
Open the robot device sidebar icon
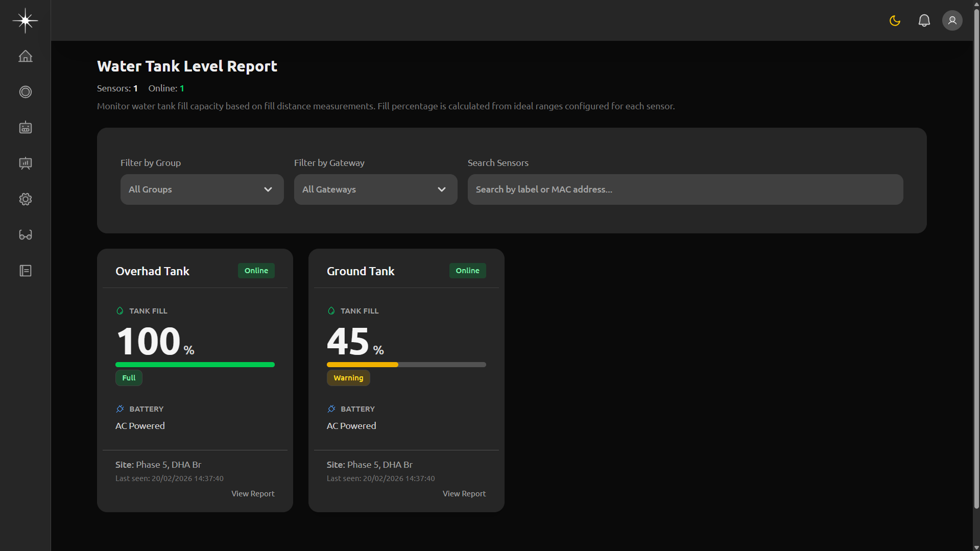coord(25,128)
